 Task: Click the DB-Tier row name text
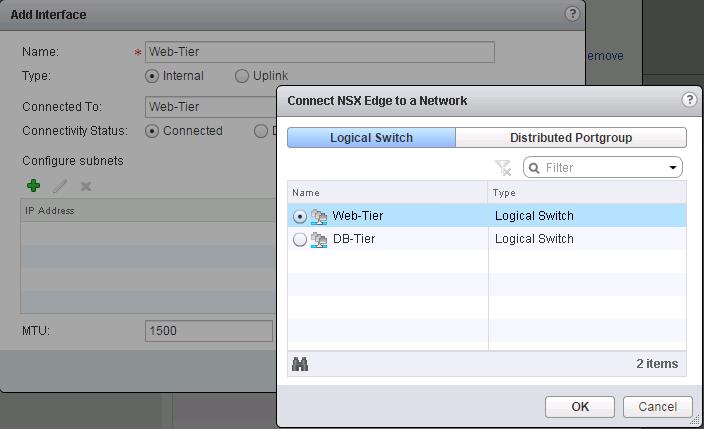click(354, 239)
